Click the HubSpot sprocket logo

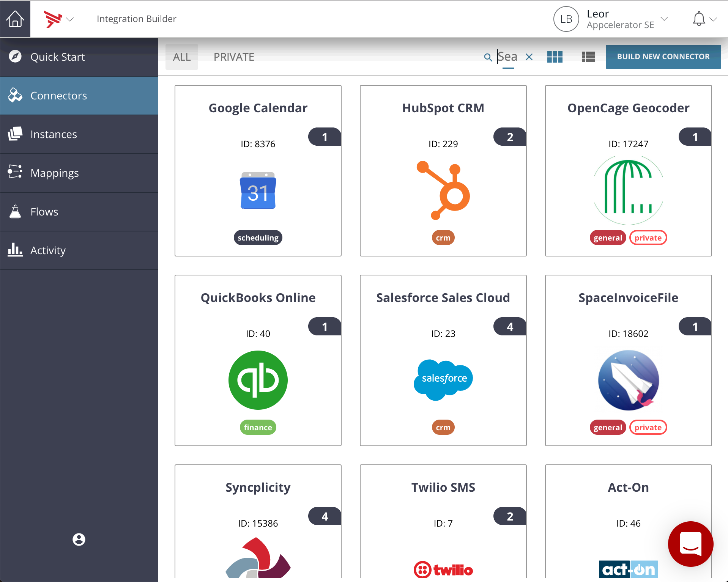tap(443, 190)
